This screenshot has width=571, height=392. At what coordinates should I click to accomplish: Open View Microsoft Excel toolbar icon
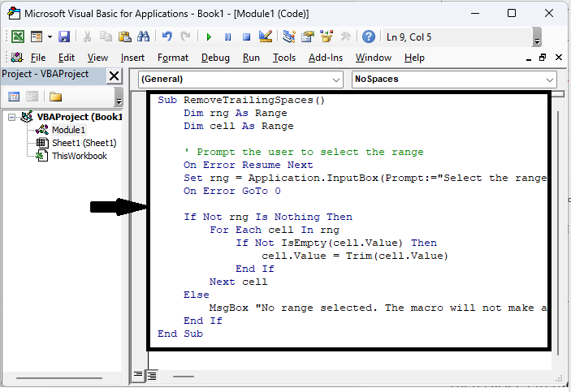pos(18,37)
